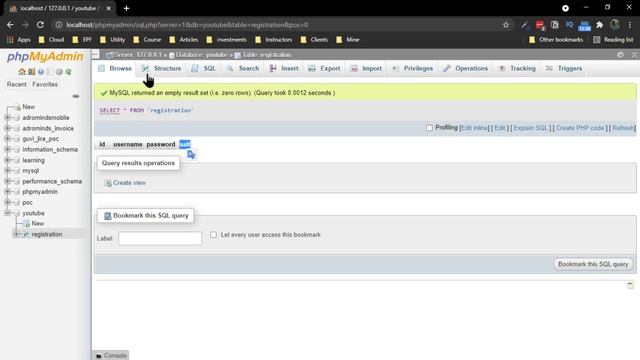Image resolution: width=640 pixels, height=360 pixels.
Task: Switch to SQL tab
Action: 204,69
